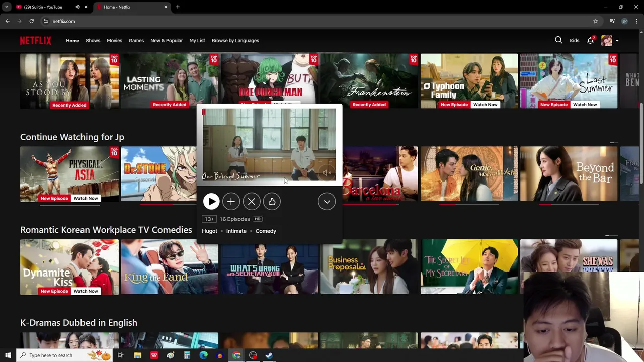
Task: Close the Home - Netflix tab
Action: pyautogui.click(x=166, y=7)
